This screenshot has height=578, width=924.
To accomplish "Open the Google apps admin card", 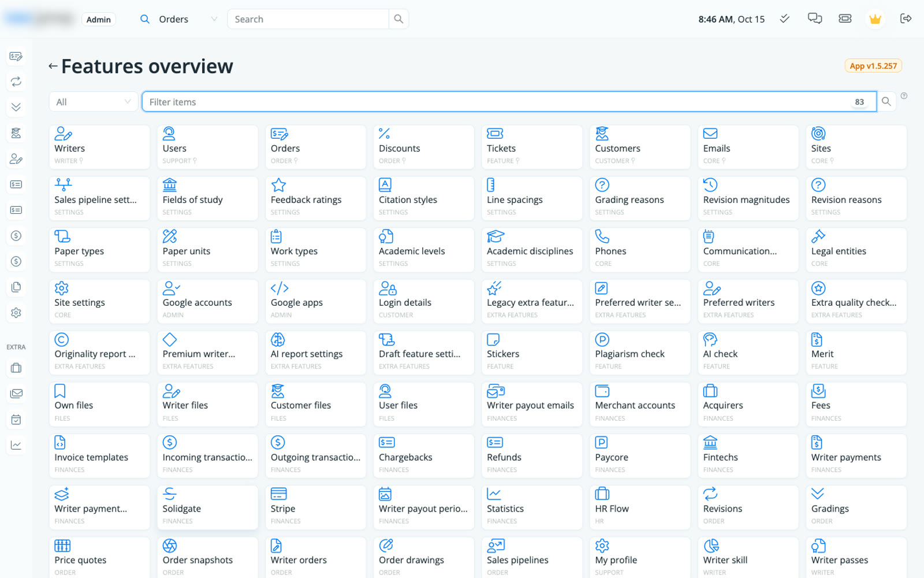I will (316, 302).
